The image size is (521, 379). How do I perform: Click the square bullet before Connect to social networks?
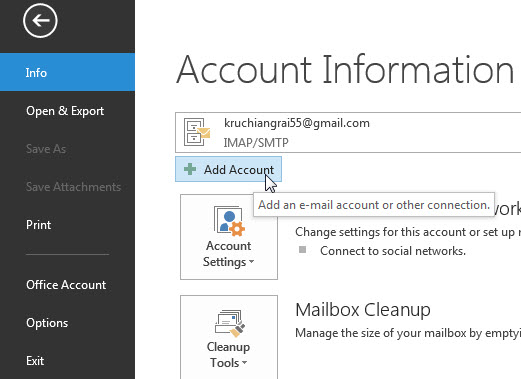coord(302,250)
